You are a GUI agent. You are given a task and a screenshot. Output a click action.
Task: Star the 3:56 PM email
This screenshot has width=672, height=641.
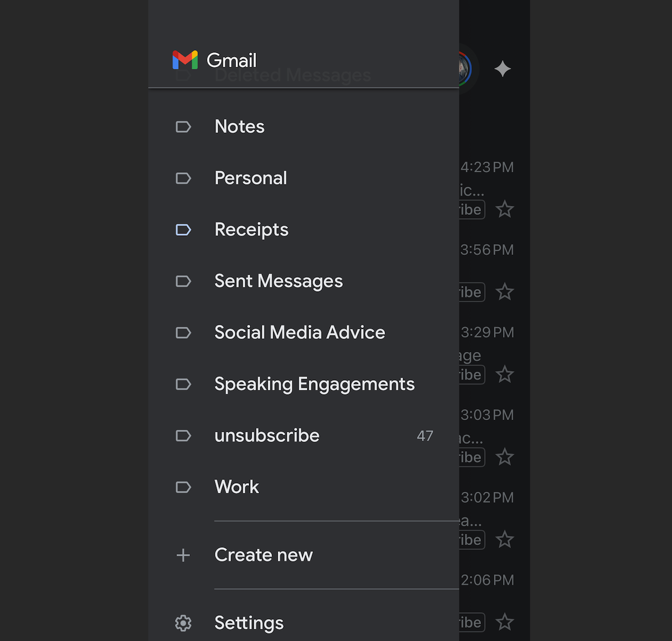click(505, 292)
